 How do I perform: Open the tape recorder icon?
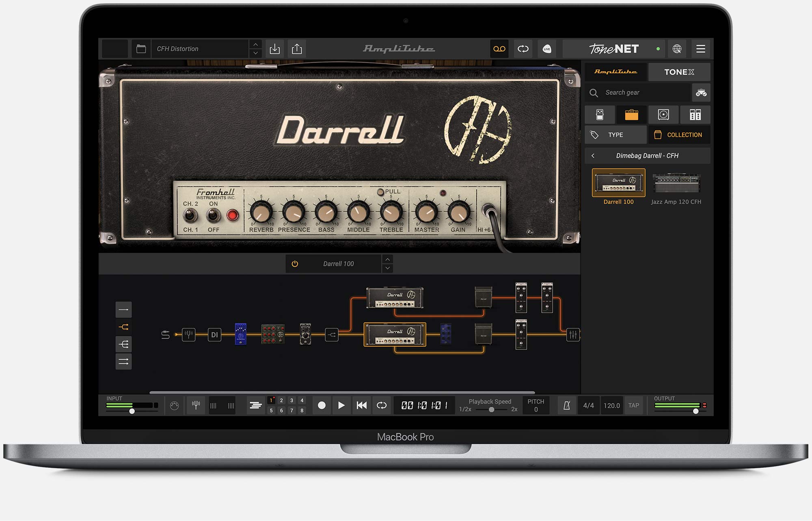click(499, 49)
